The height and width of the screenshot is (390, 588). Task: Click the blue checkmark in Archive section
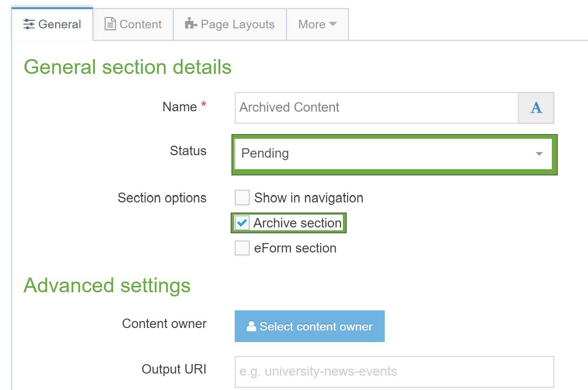tap(242, 223)
